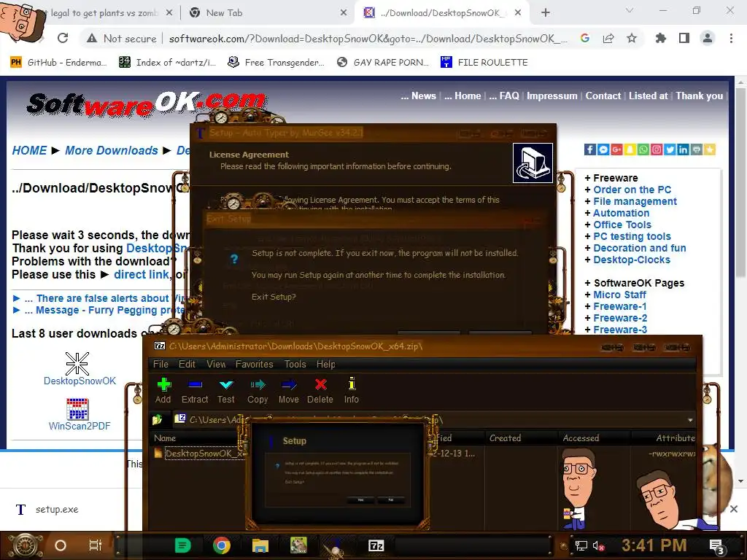Open Chrome from the taskbar
This screenshot has width=747, height=560.
[x=222, y=545]
